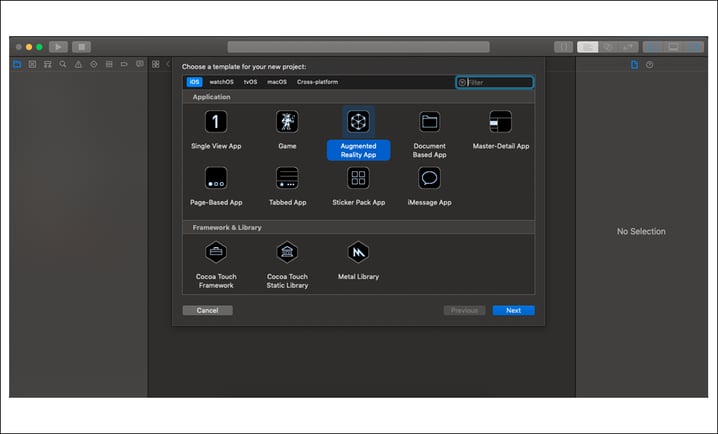The height and width of the screenshot is (434, 718).
Task: Click the Previous button
Action: (x=464, y=310)
